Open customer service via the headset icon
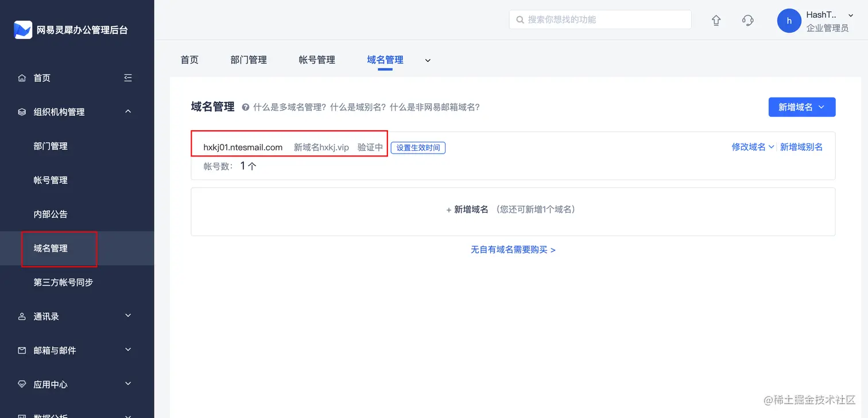The width and height of the screenshot is (868, 418). [747, 20]
